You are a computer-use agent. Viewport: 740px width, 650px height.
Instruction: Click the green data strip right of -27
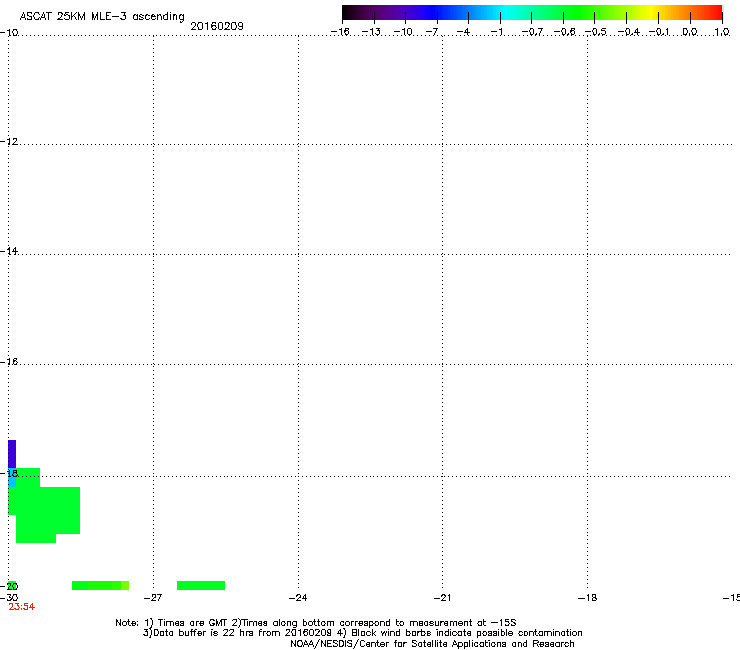[x=201, y=585]
